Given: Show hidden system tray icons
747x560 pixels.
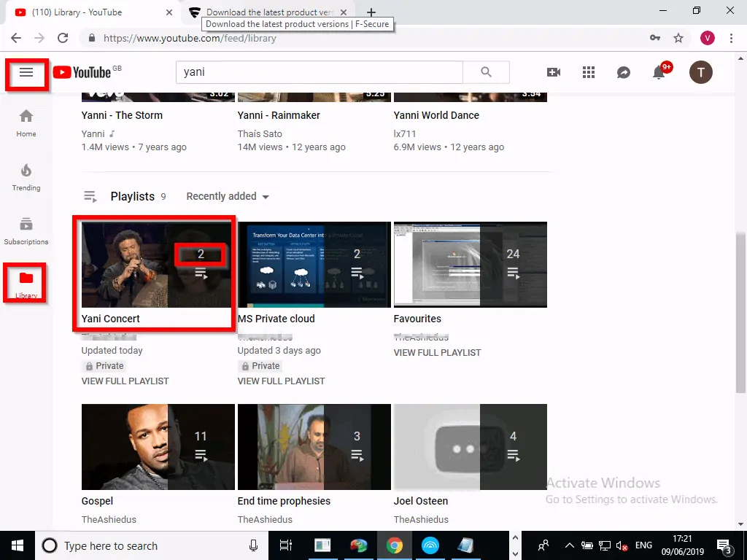Looking at the screenshot, I should tap(569, 545).
